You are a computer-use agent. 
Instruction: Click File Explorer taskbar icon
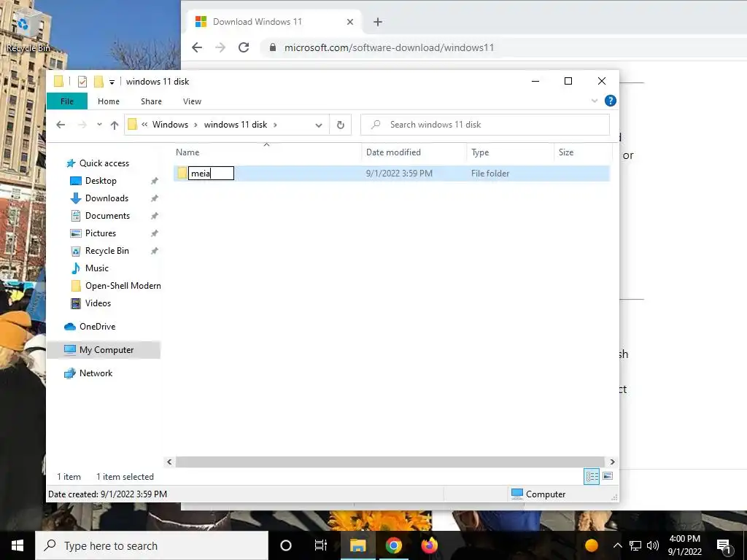(x=357, y=545)
